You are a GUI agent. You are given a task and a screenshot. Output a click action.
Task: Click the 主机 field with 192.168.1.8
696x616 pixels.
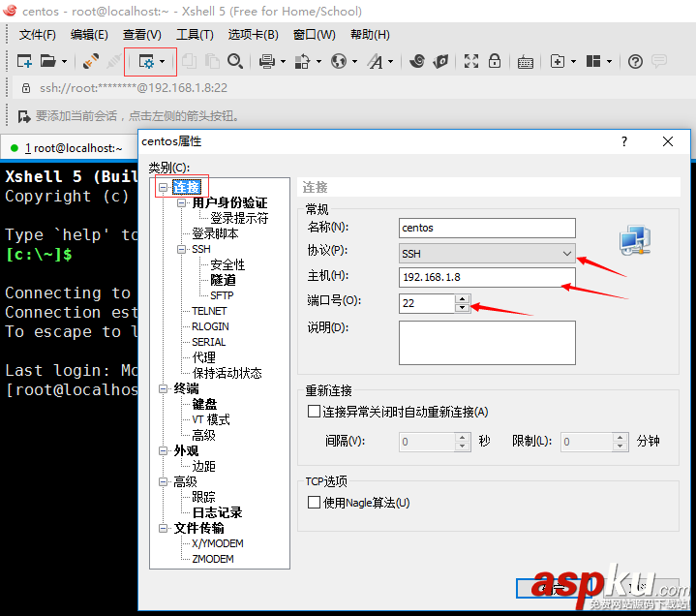[x=487, y=277]
